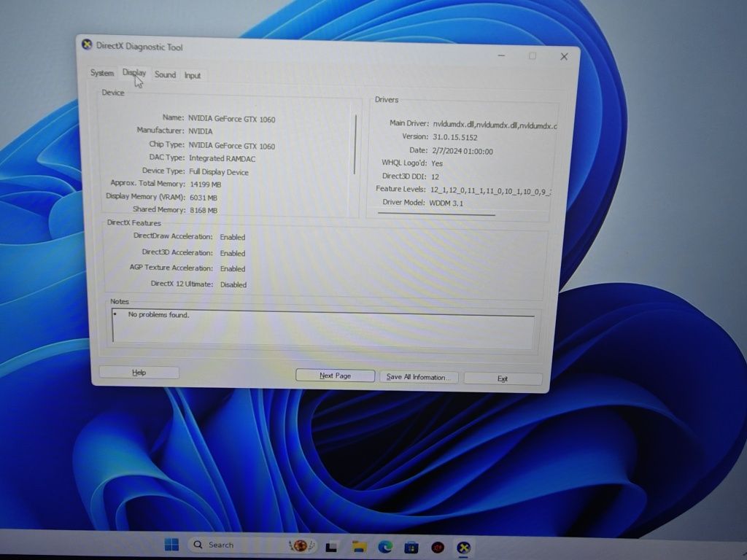Click the Direct3D DDI value '12'
The width and height of the screenshot is (747, 560).
(435, 176)
